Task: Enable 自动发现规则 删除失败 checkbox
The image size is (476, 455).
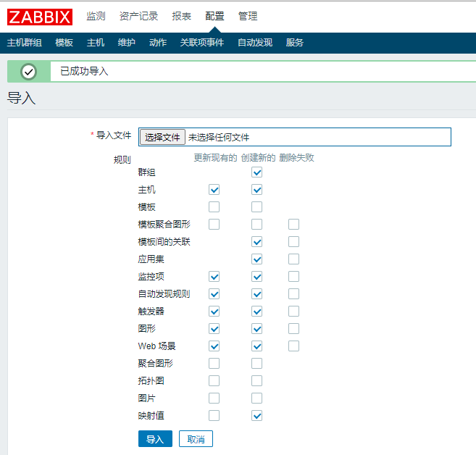Action: tap(293, 294)
